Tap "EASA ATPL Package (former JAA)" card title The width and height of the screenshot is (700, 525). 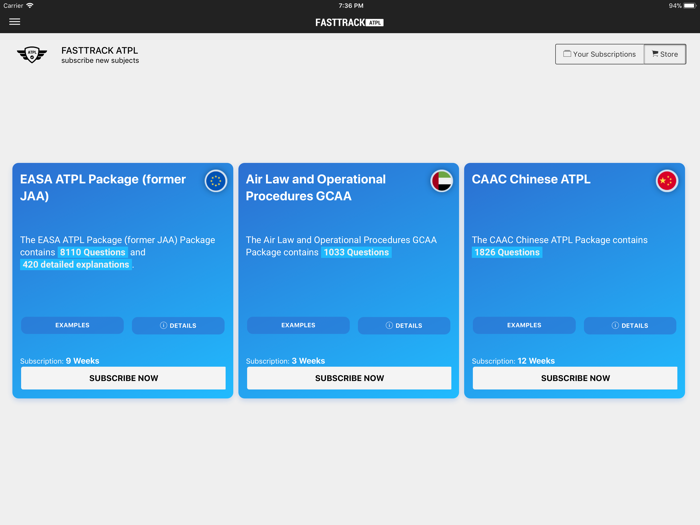[x=103, y=188]
